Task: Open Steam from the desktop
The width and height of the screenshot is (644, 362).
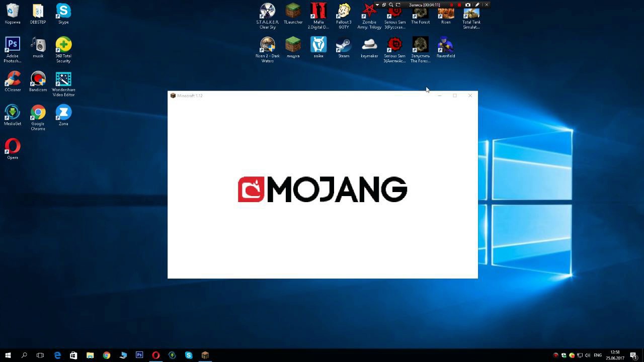Action: pyautogui.click(x=344, y=47)
